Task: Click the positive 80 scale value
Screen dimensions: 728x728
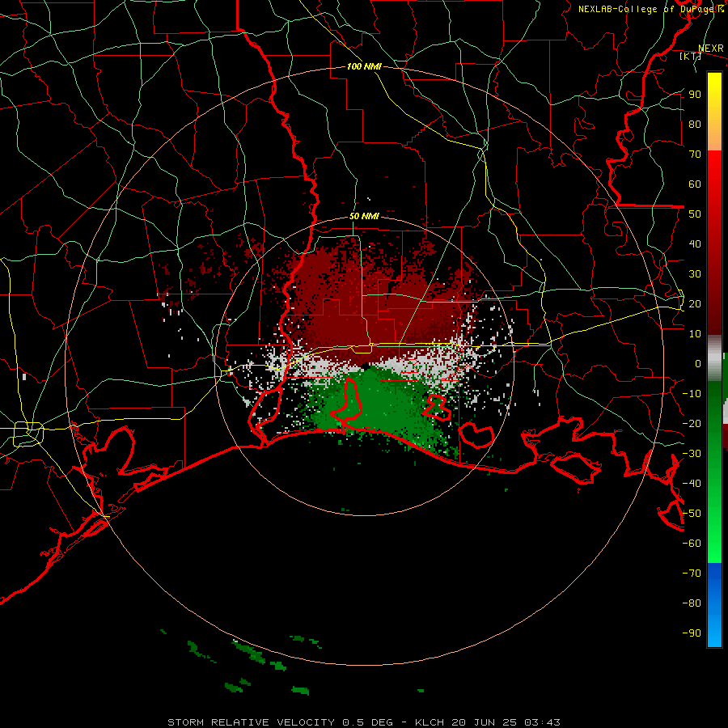Action: [695, 125]
